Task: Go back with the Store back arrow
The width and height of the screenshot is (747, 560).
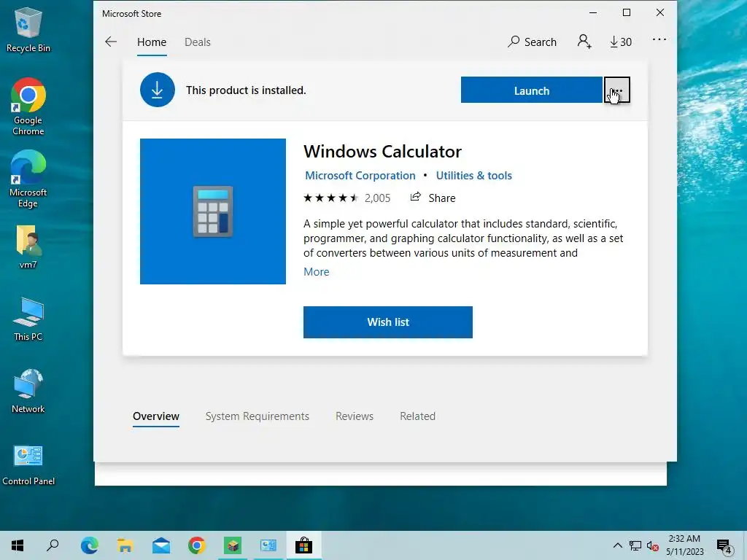Action: point(111,42)
